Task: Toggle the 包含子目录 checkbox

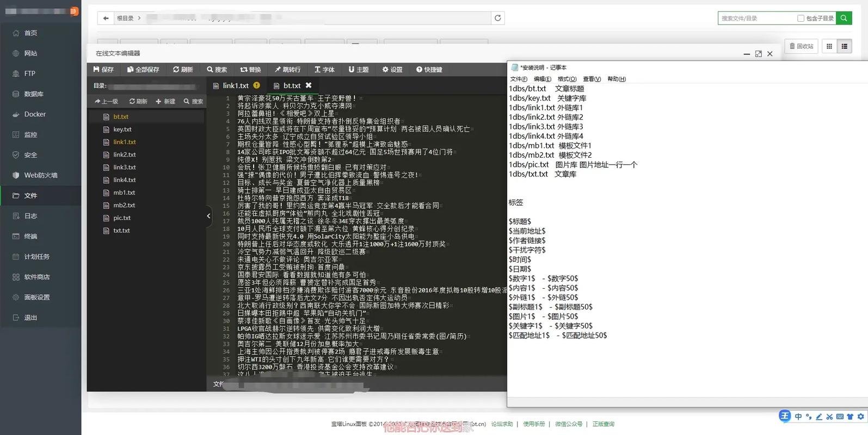Action: coord(801,18)
